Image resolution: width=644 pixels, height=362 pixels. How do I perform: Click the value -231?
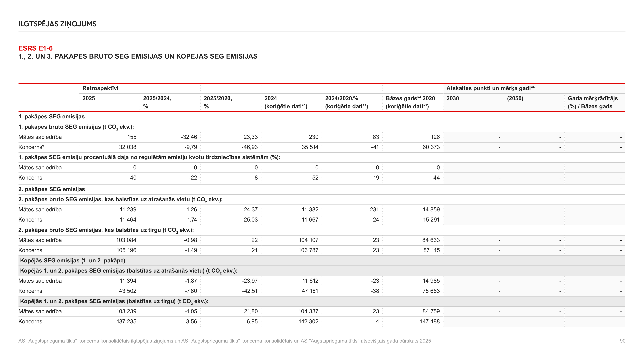(x=374, y=210)
